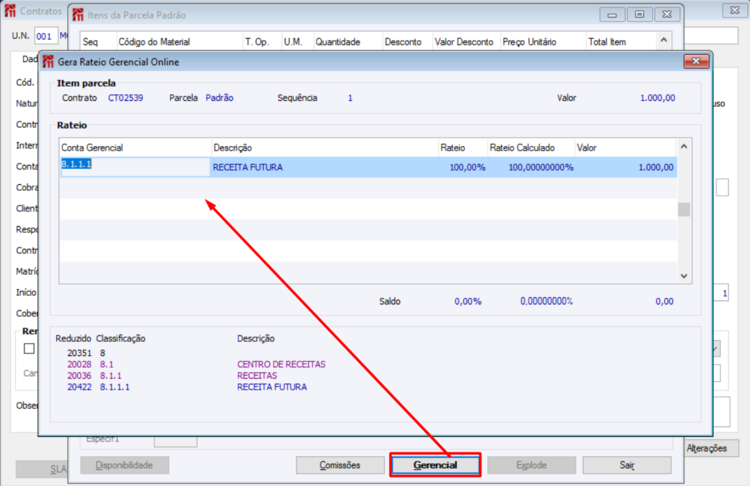Click the scroll up arrow in the Itens grid
Viewport: 750px width, 486px height.
coord(664,40)
